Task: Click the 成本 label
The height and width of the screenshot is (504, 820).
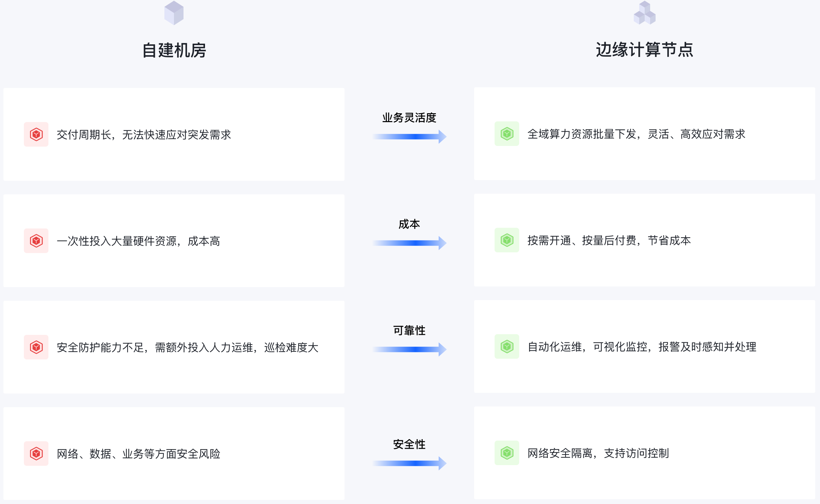Action: tap(409, 224)
